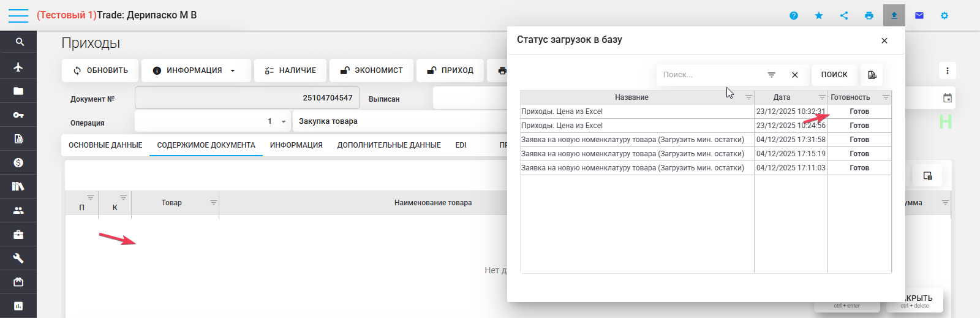Select row dated 04/12/2025 17:11:03
Image resolution: width=980 pixels, height=318 pixels.
706,168
